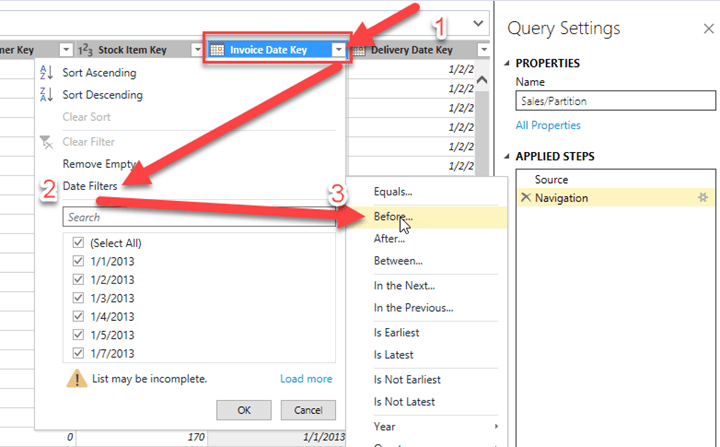This screenshot has width=720, height=447.
Task: Select the Between... date filter
Action: click(398, 260)
